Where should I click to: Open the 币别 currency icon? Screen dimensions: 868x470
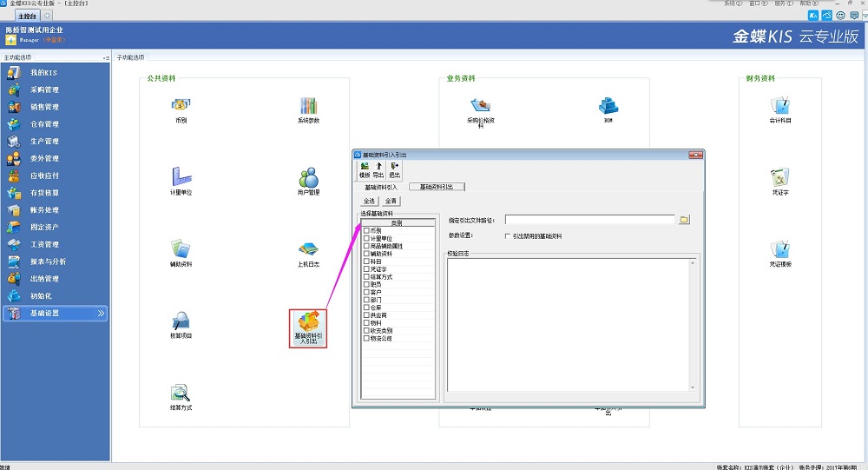[x=181, y=107]
